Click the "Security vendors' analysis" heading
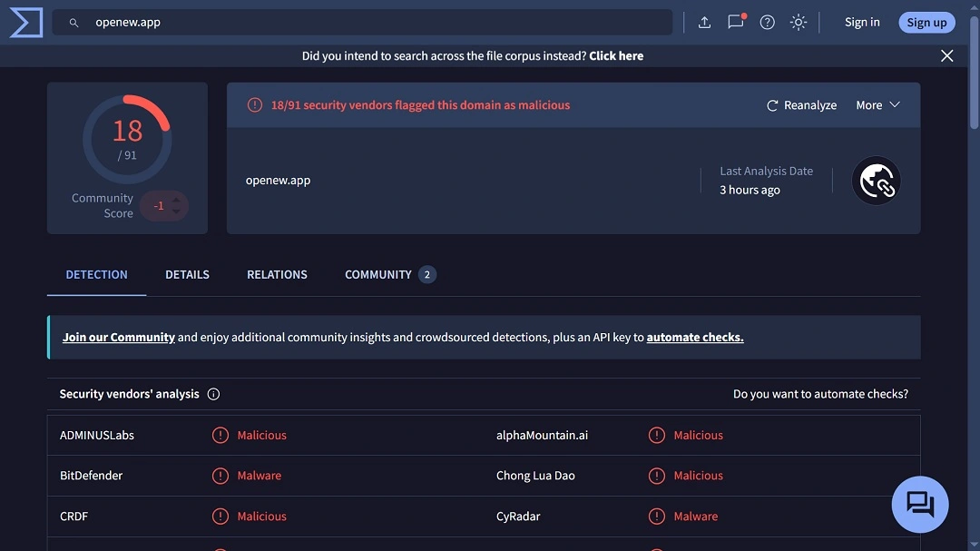The height and width of the screenshot is (551, 980). (x=130, y=394)
